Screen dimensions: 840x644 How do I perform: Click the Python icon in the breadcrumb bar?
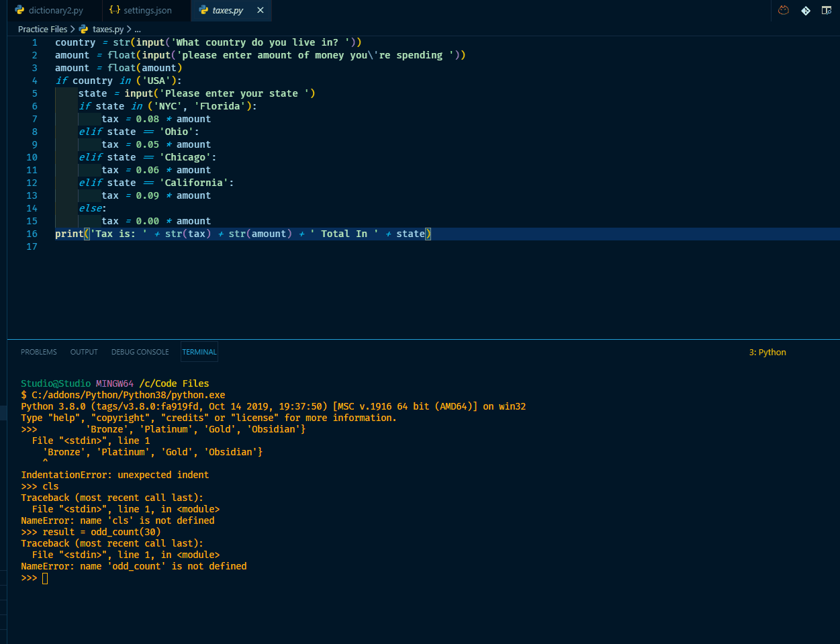tap(82, 29)
